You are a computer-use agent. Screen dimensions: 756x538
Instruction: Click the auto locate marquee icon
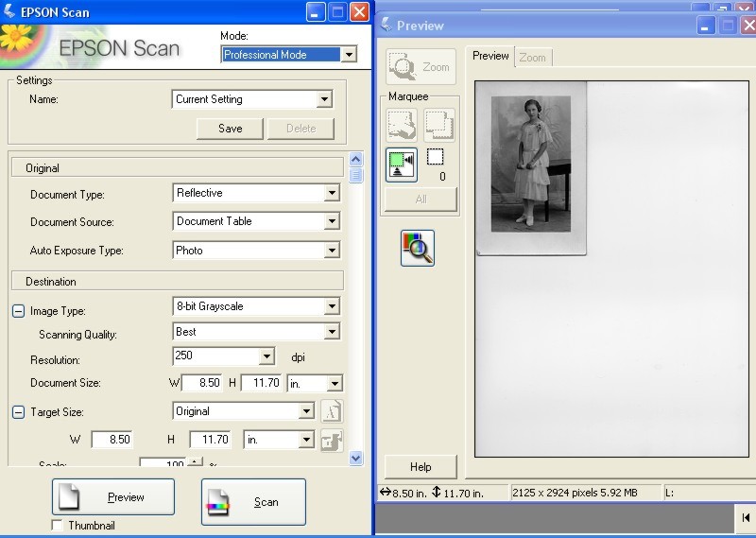click(x=402, y=165)
